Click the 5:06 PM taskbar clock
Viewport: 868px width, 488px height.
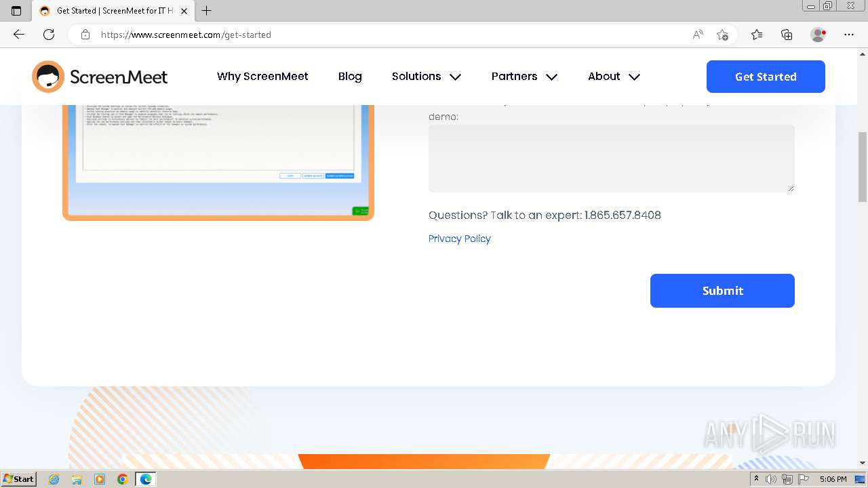click(x=833, y=479)
